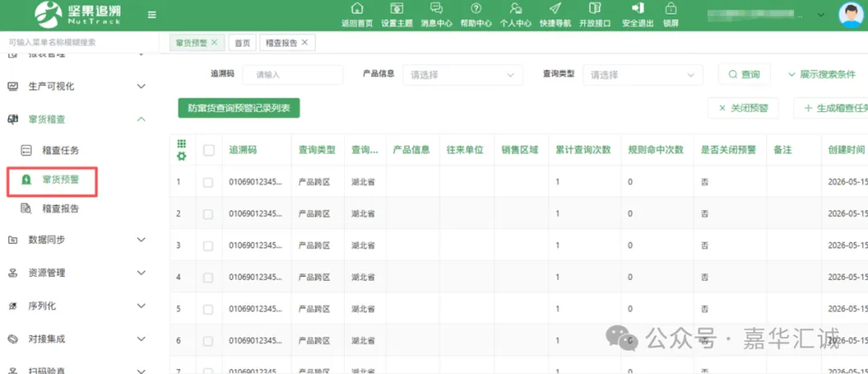
Task: Check the checkbox in row 4
Action: (208, 277)
